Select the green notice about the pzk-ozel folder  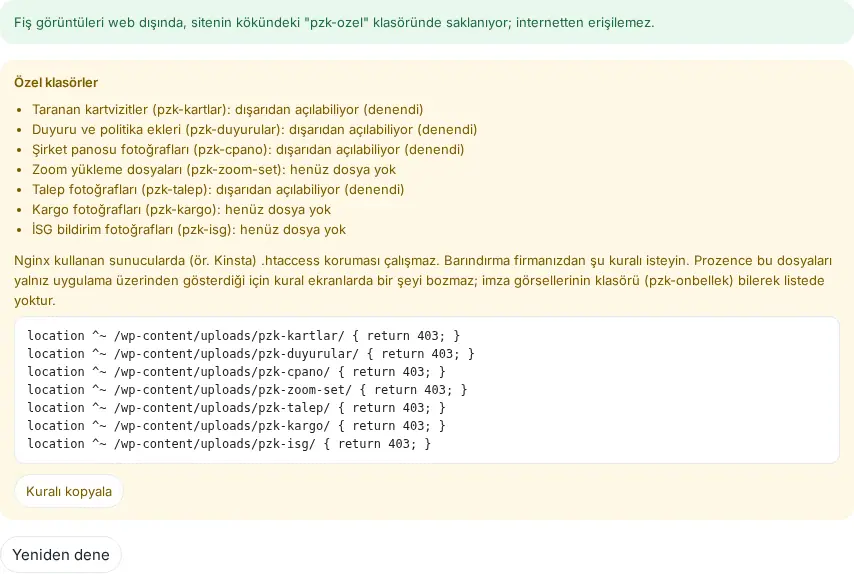pos(427,22)
